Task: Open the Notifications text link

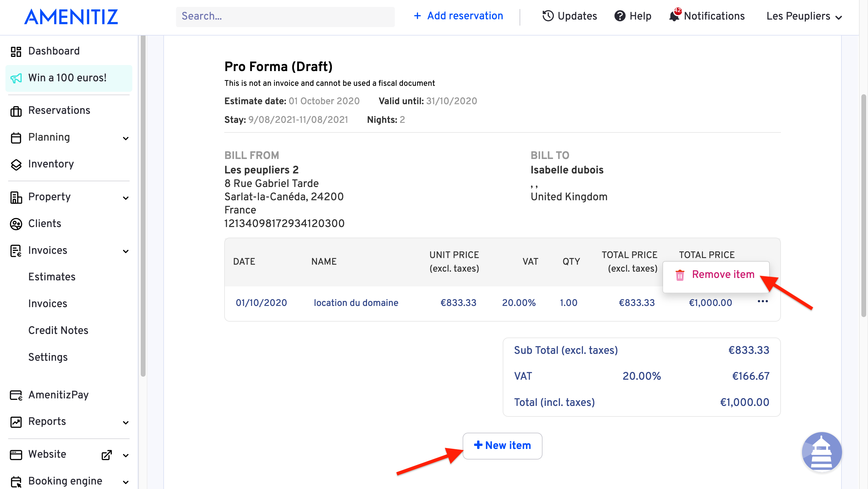Action: click(x=714, y=16)
